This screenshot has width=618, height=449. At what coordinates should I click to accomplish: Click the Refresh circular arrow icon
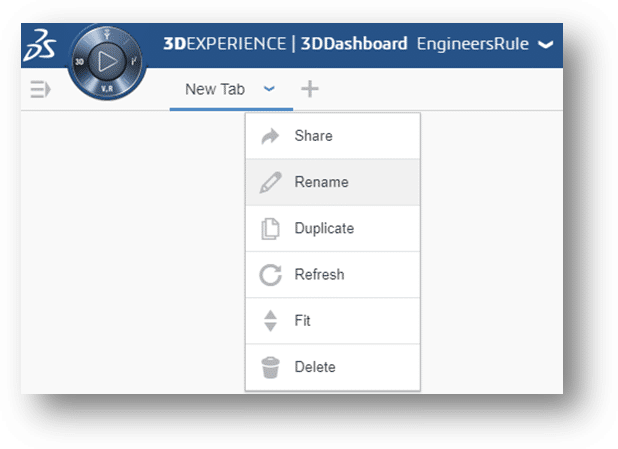270,275
